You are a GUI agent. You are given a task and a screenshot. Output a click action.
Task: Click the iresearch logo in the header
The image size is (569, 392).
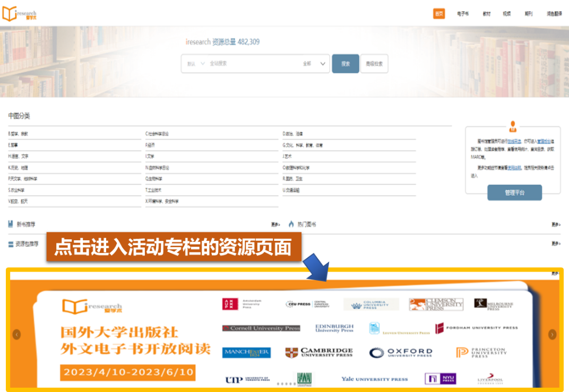pyautogui.click(x=19, y=14)
